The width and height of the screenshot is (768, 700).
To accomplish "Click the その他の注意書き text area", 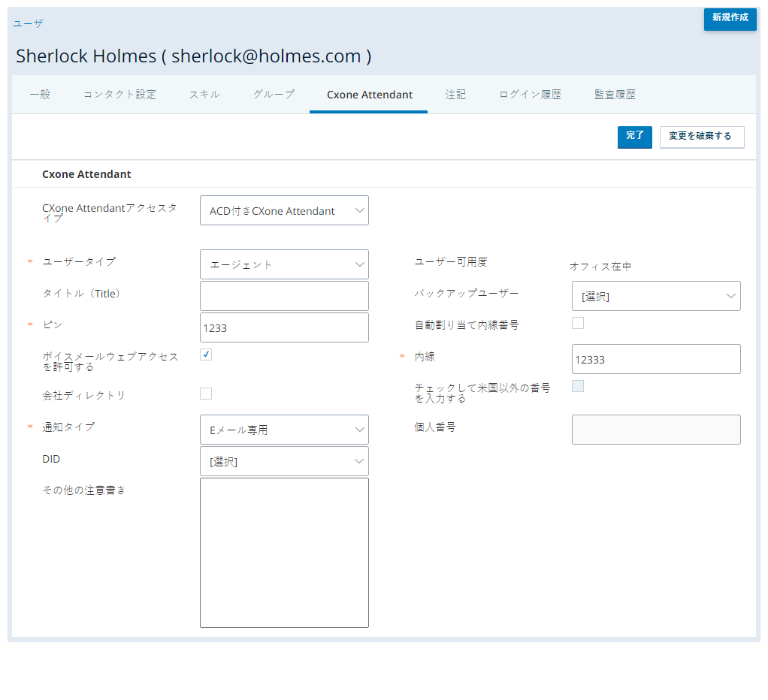I will coord(284,553).
